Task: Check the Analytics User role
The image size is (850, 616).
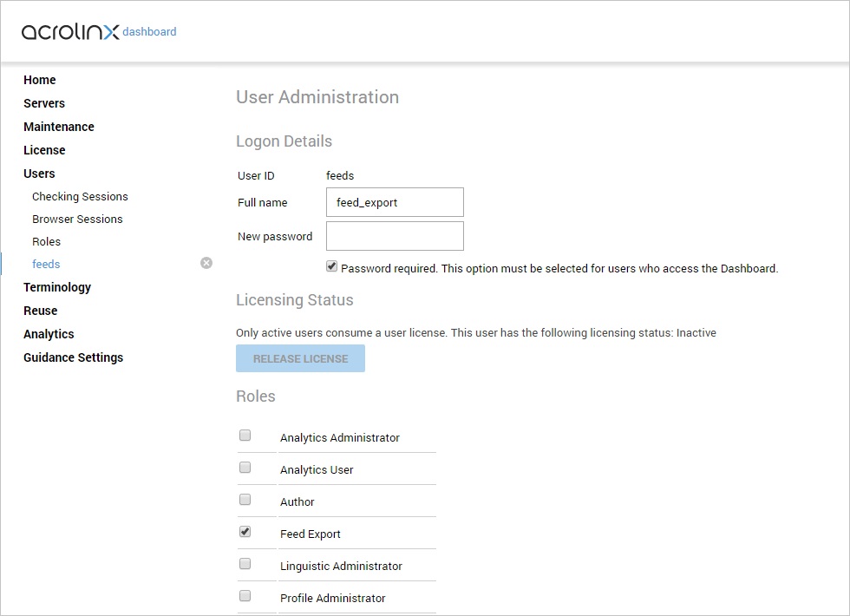Action: point(245,468)
